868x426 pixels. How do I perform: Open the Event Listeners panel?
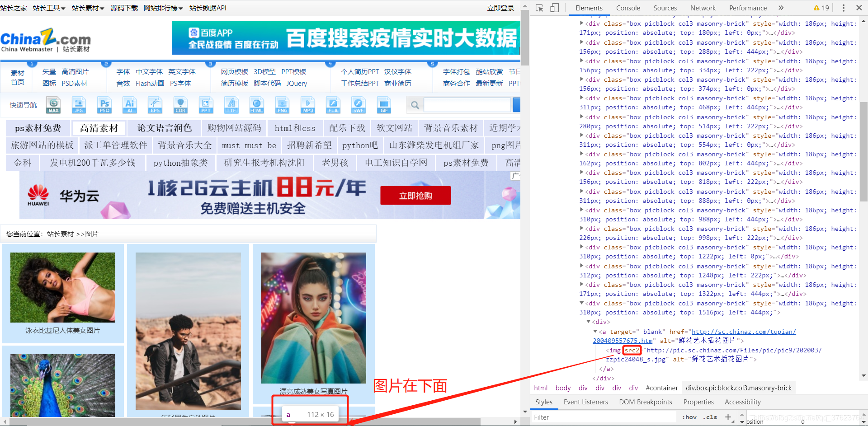pos(585,402)
